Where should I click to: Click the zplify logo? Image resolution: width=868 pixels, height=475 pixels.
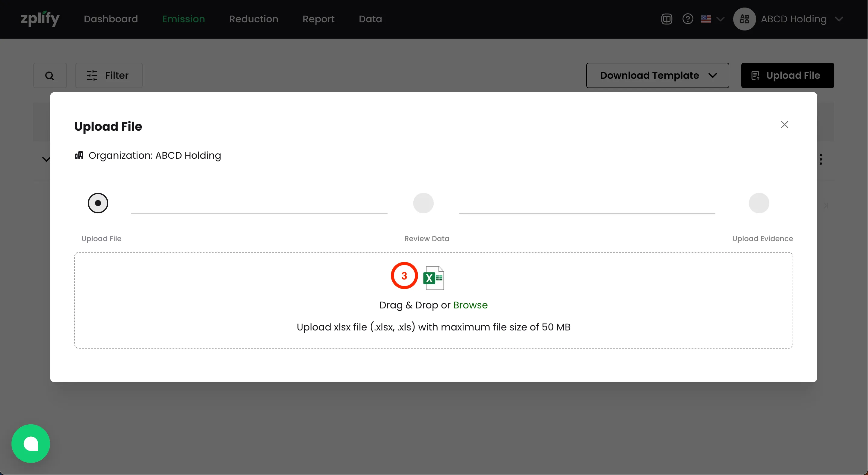point(40,19)
